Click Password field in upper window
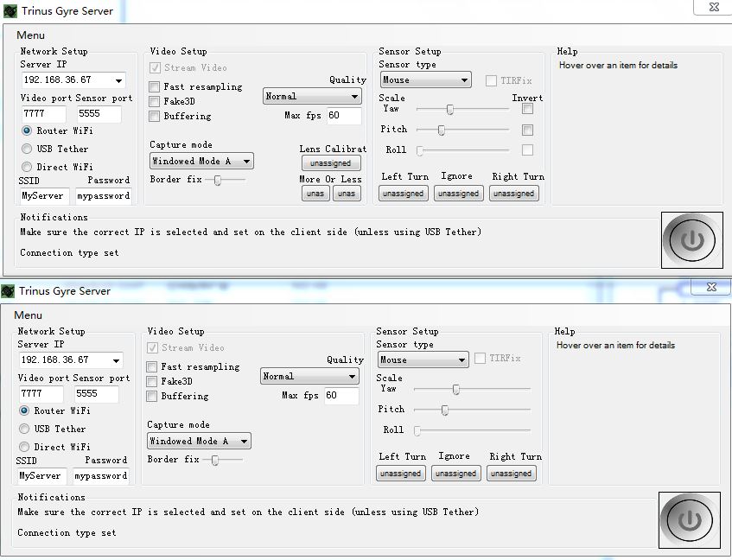The width and height of the screenshot is (732, 560). [x=104, y=196]
